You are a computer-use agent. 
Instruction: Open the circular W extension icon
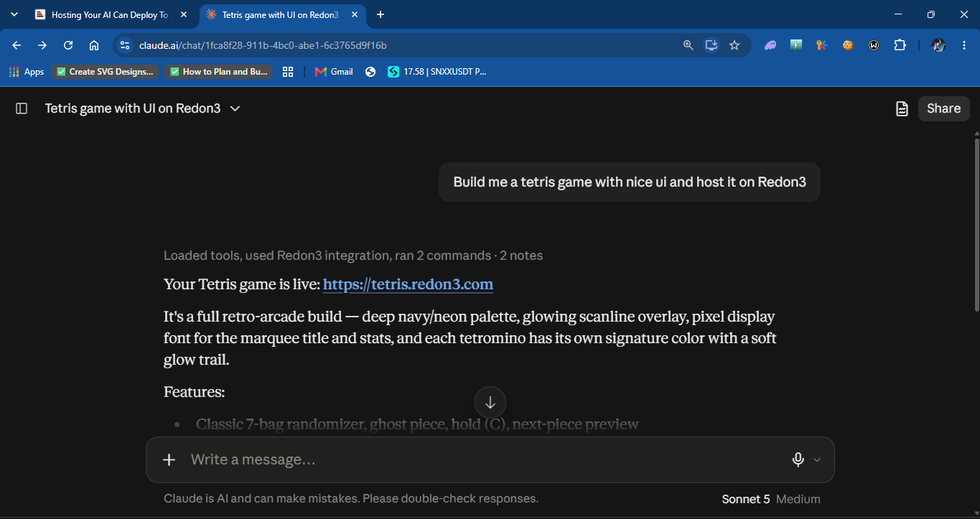(874, 45)
